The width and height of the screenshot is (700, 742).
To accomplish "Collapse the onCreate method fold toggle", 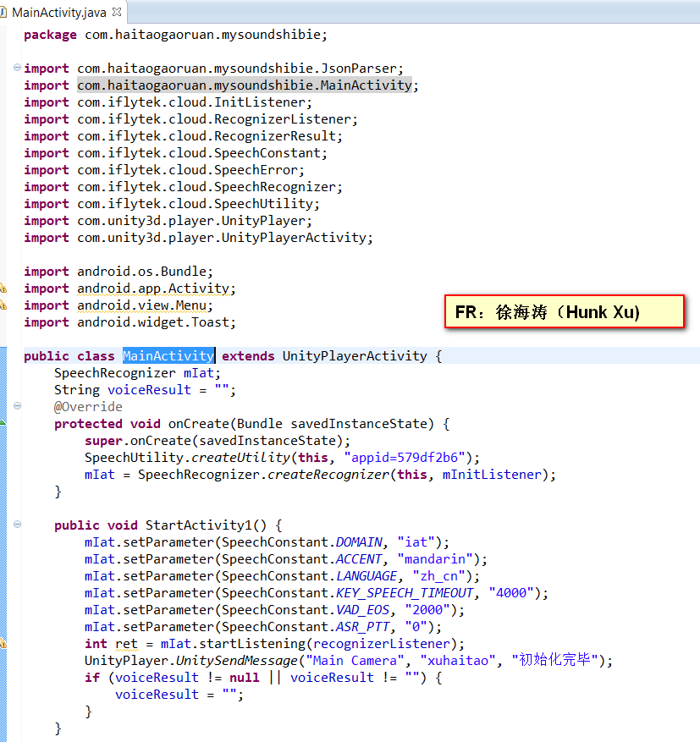I will click(x=17, y=406).
